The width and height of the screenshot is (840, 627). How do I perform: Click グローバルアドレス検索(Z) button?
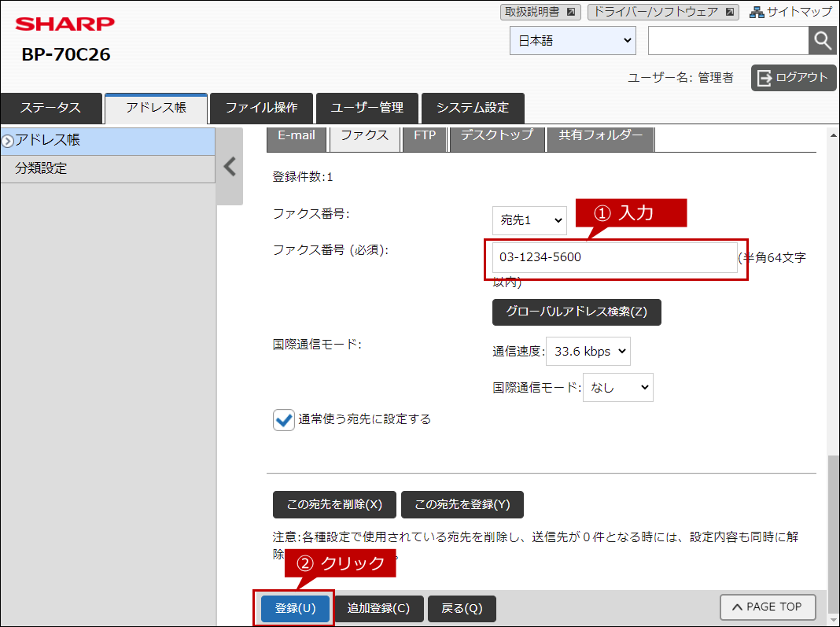point(577,312)
